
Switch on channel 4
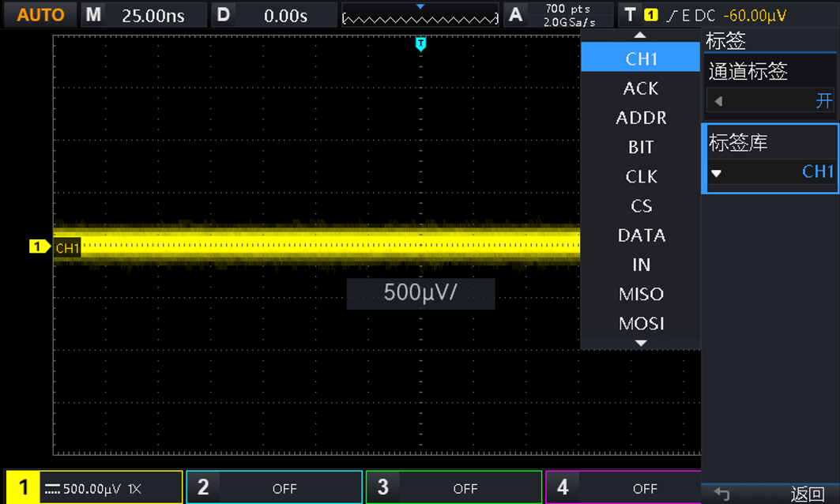pyautogui.click(x=624, y=487)
